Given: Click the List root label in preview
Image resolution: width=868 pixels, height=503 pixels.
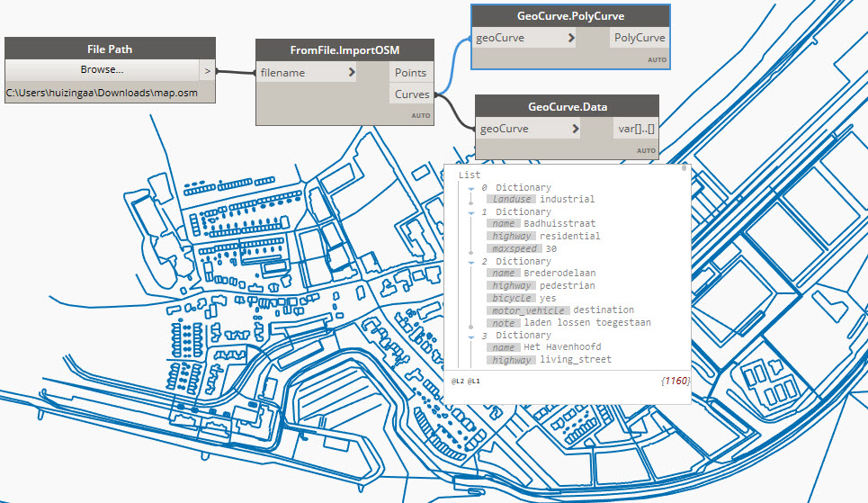Looking at the screenshot, I should tap(470, 175).
